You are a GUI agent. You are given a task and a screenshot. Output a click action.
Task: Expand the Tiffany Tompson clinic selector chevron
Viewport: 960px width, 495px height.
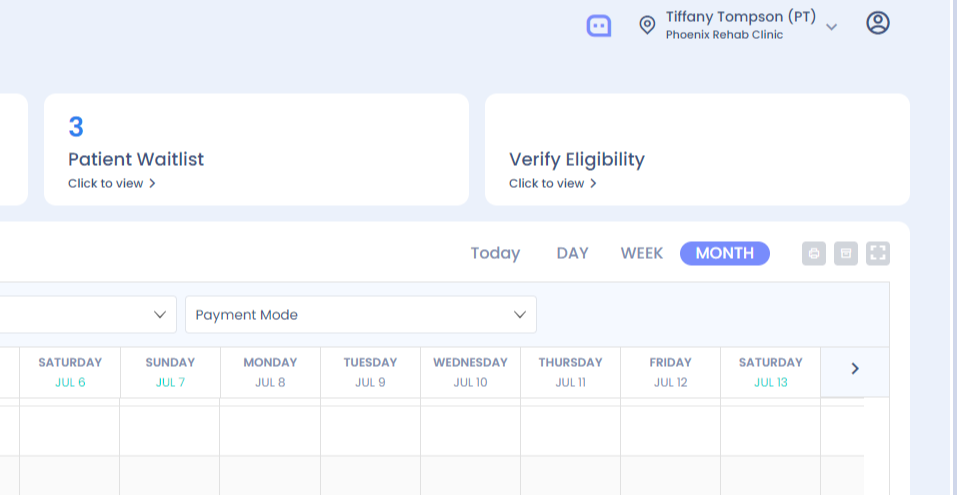(x=831, y=27)
